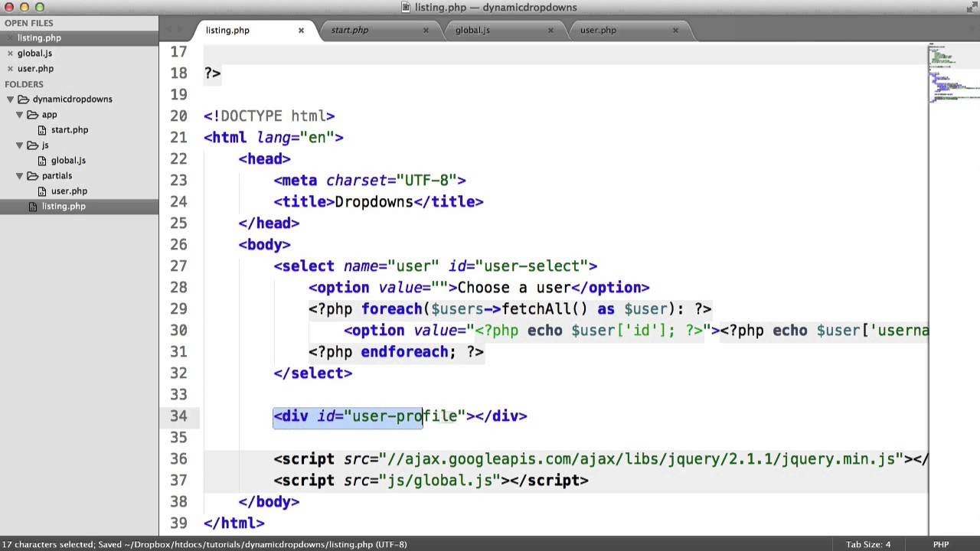
Task: Select listing.php under Open Files
Action: tap(39, 37)
